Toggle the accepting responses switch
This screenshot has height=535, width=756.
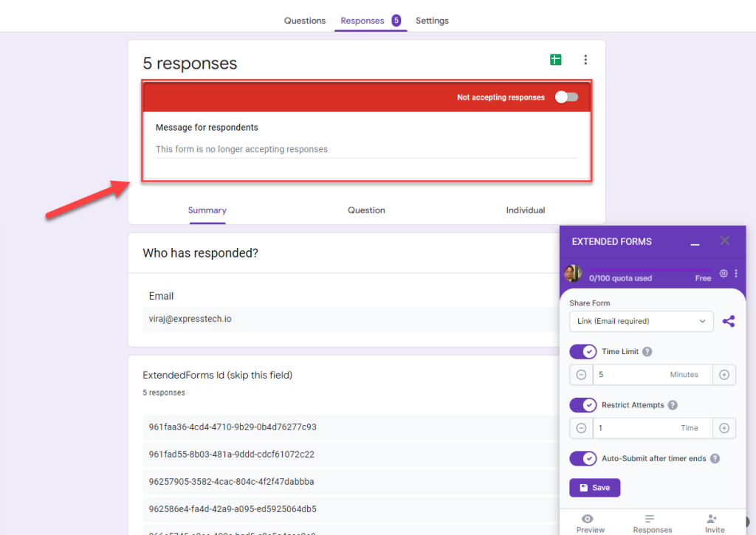coord(566,97)
